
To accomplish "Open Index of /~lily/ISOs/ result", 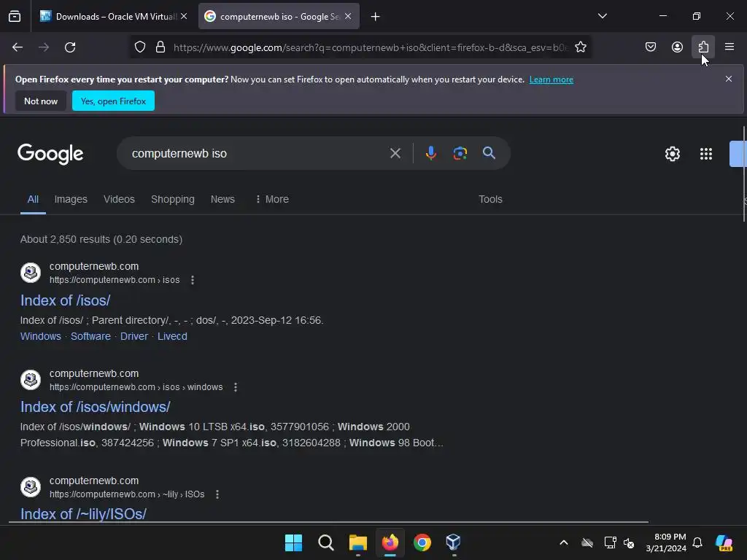I will click(83, 514).
